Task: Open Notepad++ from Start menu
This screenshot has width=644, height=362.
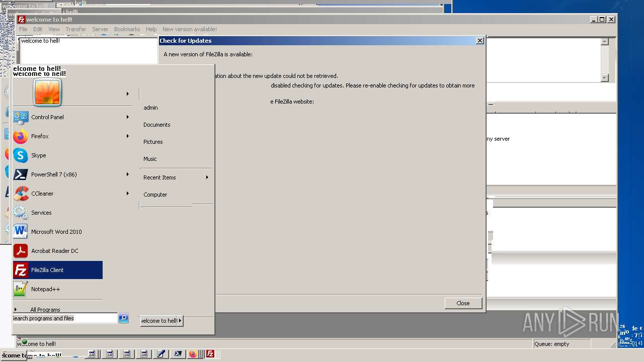Action: pos(57,289)
